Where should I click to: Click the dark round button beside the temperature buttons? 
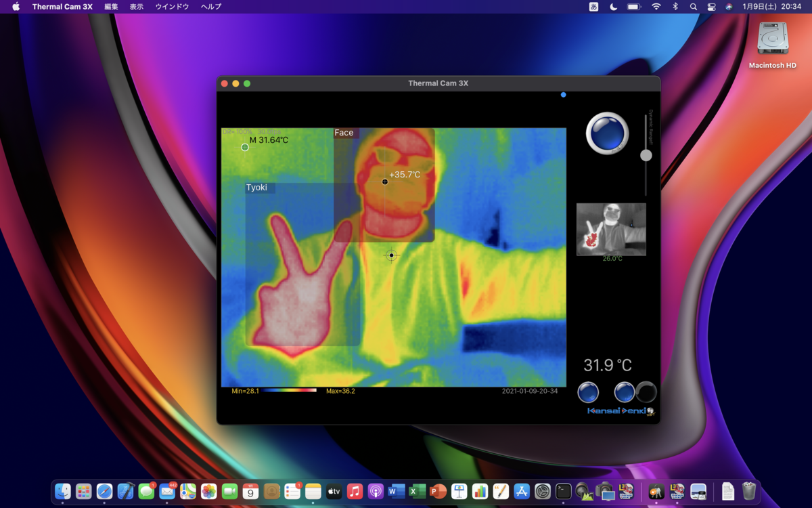(646, 391)
